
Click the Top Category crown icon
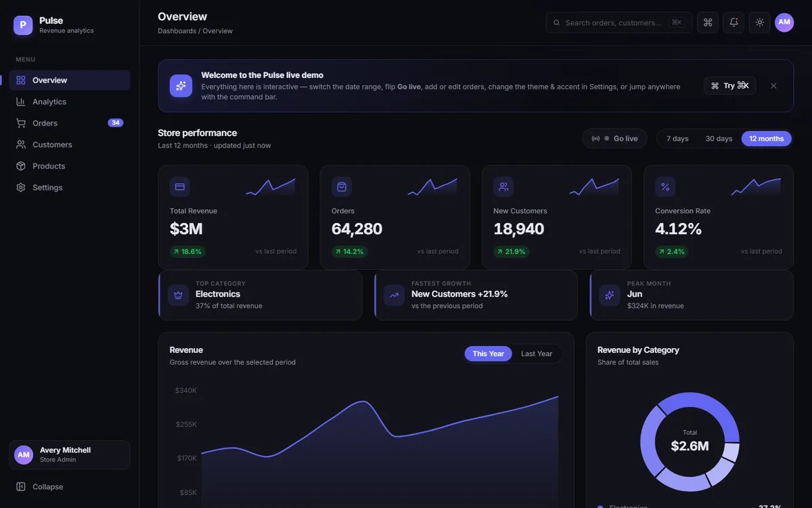click(179, 295)
